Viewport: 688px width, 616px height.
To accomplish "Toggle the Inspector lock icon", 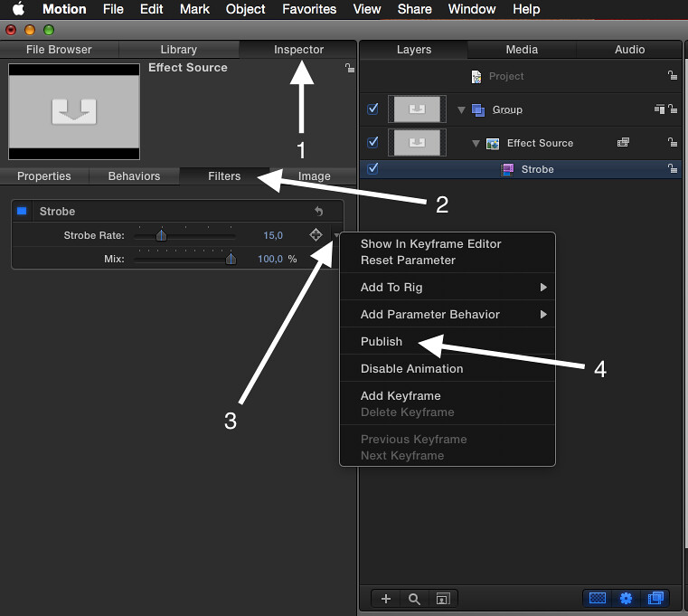I will 349,68.
